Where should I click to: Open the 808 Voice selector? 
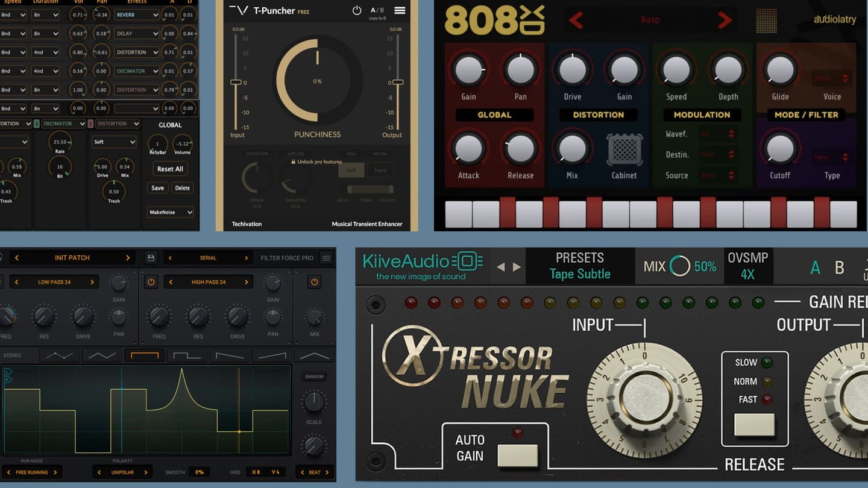coord(831,78)
